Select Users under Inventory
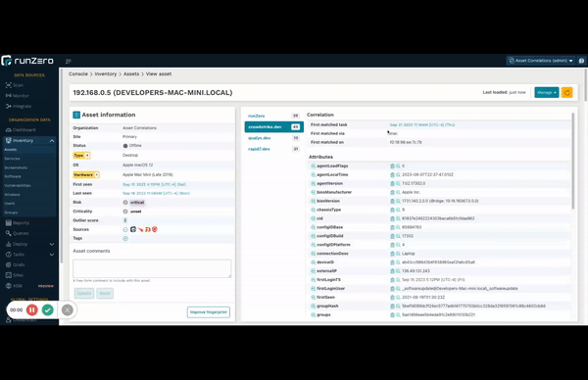This screenshot has height=380, width=588. [10, 204]
